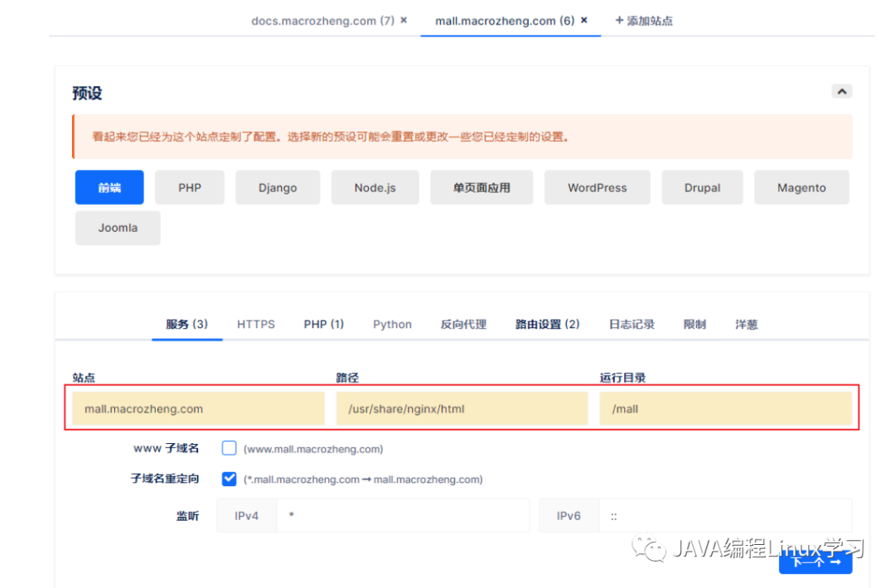The width and height of the screenshot is (895, 588).
Task: Select the mall.macrozheng.com (6) site tab
Action: (x=505, y=21)
